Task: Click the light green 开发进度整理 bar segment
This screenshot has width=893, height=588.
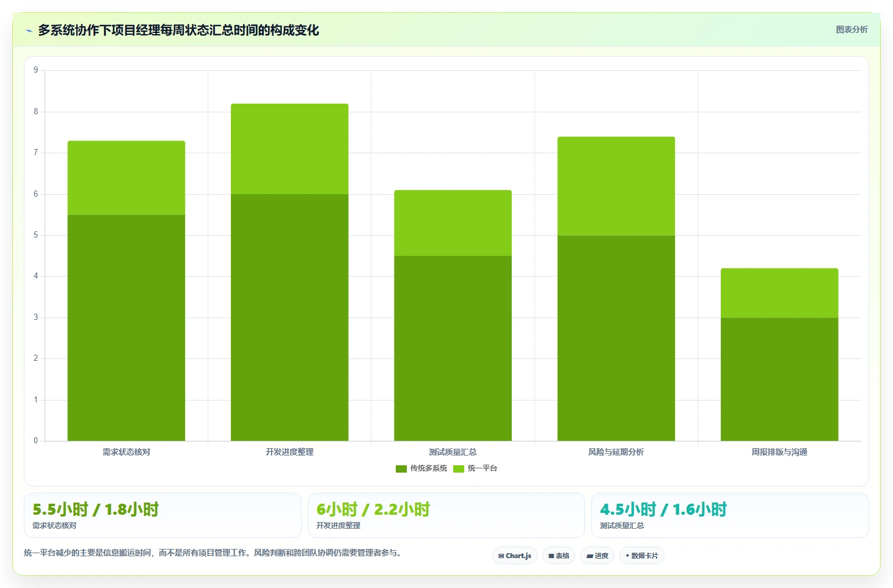Action: [x=290, y=149]
